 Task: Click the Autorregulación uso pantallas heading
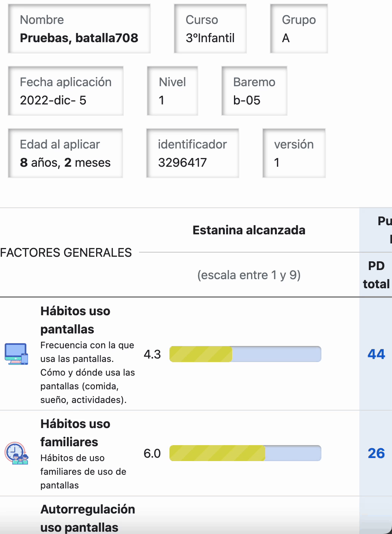[87, 518]
